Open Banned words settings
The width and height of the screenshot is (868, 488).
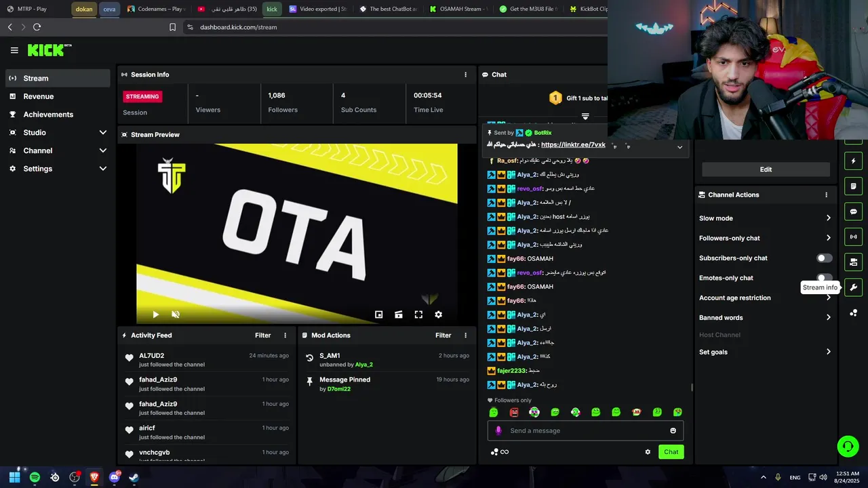pyautogui.click(x=765, y=317)
